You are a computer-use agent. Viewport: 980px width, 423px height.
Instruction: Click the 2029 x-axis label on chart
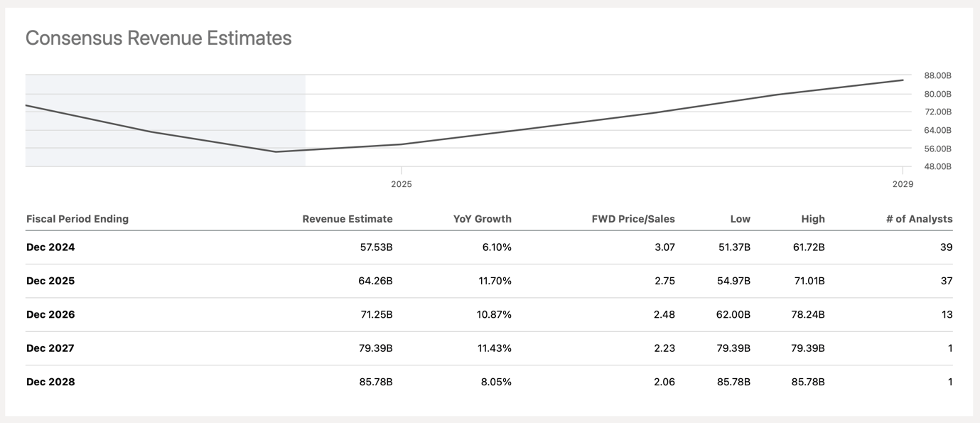pos(903,184)
